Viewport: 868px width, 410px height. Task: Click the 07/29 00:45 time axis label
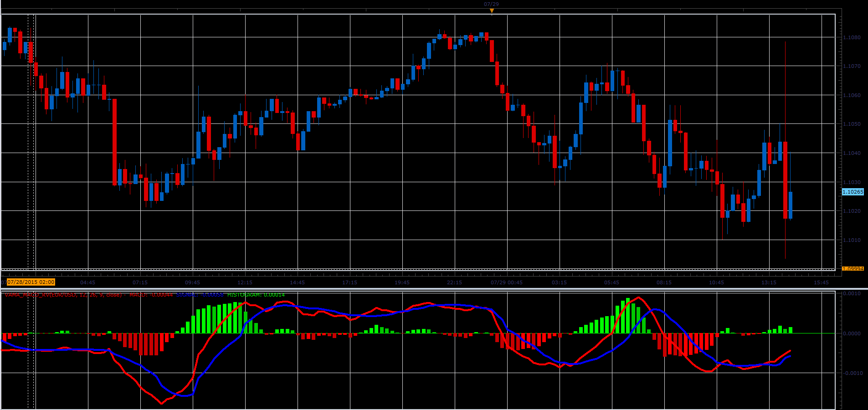coord(507,282)
